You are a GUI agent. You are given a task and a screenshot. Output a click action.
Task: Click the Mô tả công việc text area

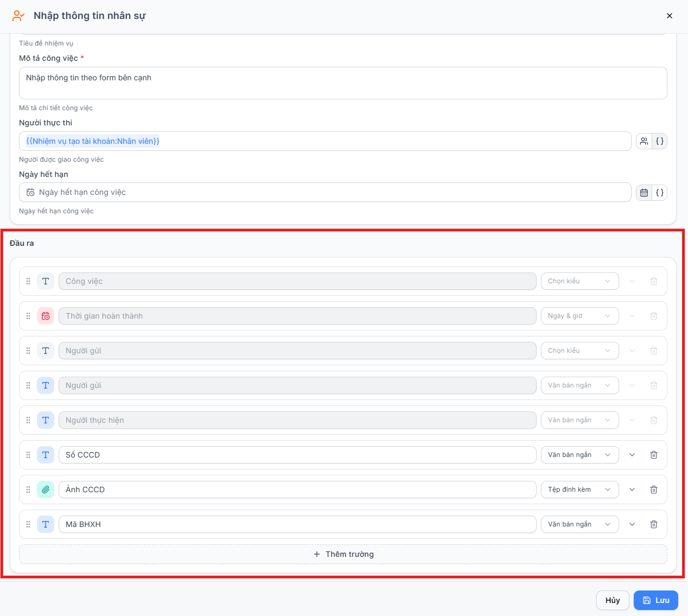pyautogui.click(x=343, y=83)
